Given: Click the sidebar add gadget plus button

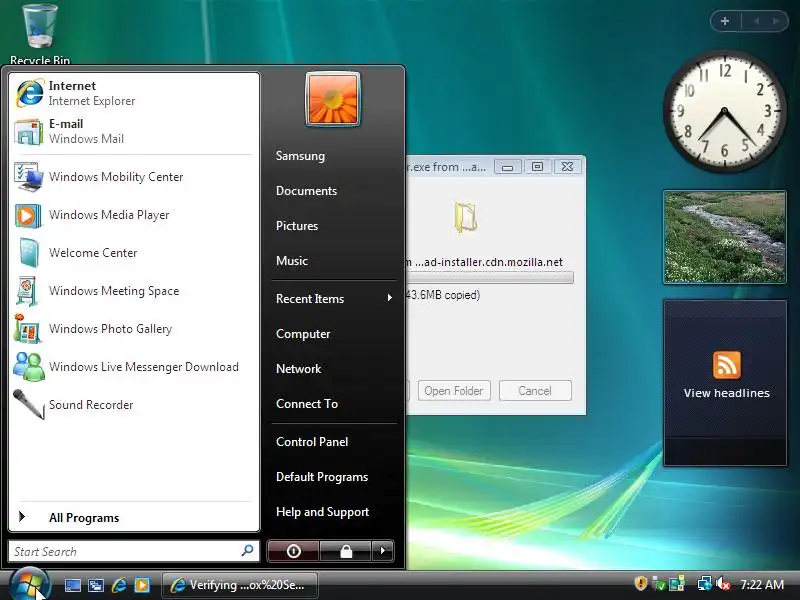Looking at the screenshot, I should pyautogui.click(x=725, y=21).
